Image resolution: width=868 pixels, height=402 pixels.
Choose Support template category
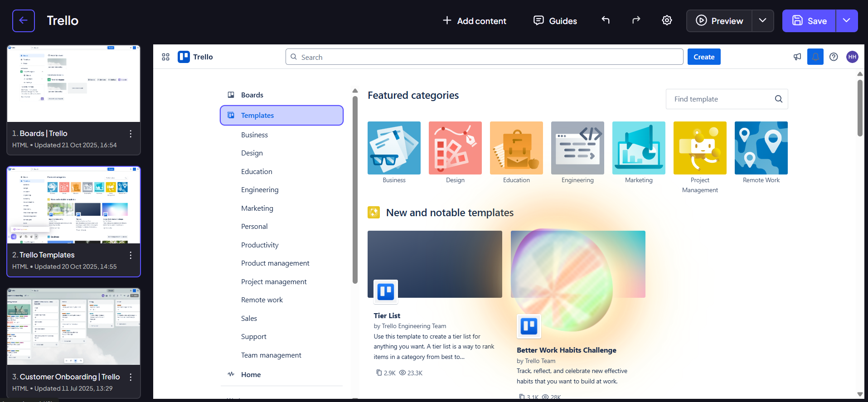(254, 337)
